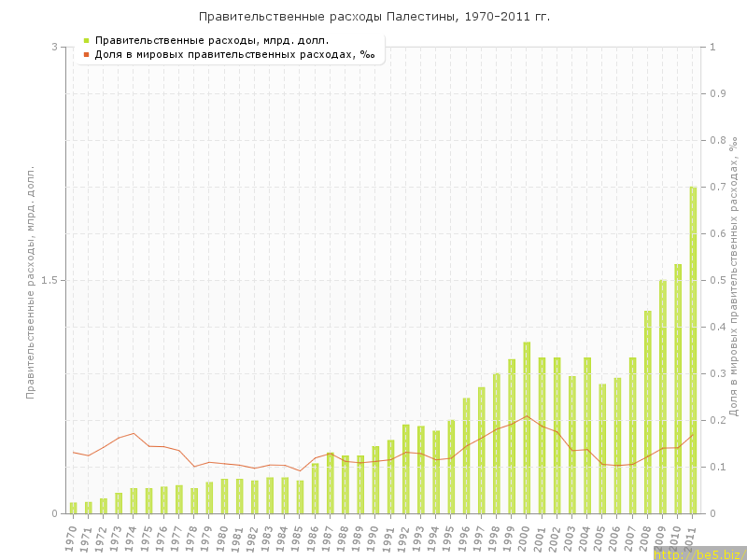The image size is (747, 560).
Task: Click the 1985 x-axis year label
Action: tap(297, 538)
